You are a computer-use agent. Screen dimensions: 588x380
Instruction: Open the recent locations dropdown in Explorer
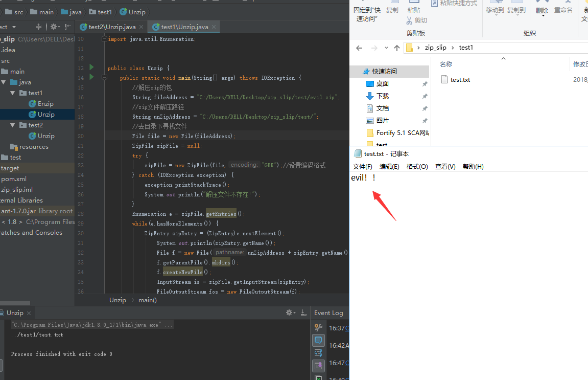pyautogui.click(x=386, y=48)
